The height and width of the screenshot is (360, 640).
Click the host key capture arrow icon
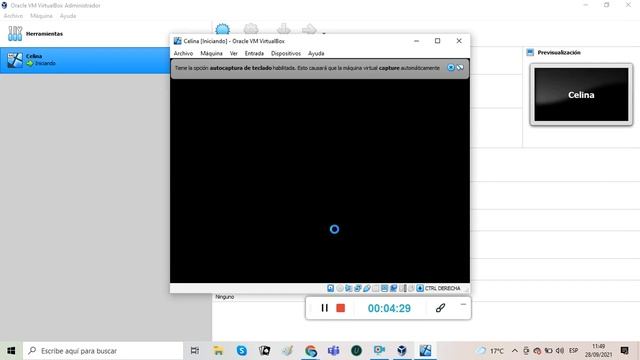pyautogui.click(x=420, y=288)
